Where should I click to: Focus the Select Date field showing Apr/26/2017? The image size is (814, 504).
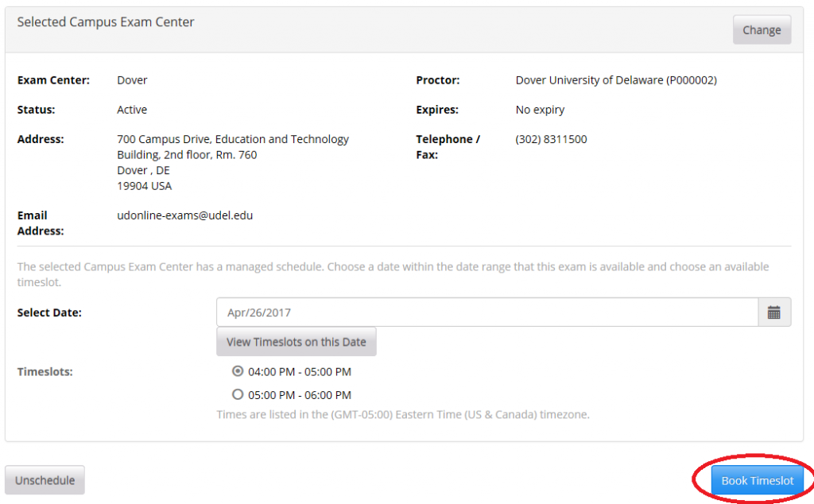point(486,312)
